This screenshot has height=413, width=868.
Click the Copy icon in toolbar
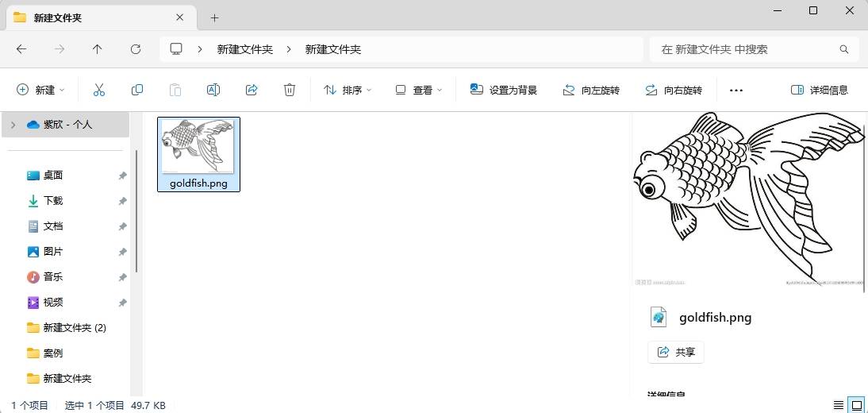coord(137,90)
